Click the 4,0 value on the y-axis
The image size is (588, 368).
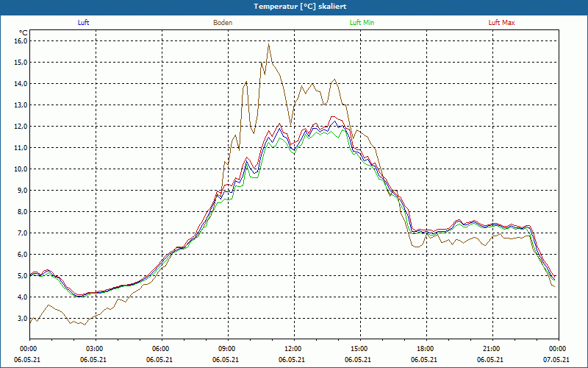[23, 297]
